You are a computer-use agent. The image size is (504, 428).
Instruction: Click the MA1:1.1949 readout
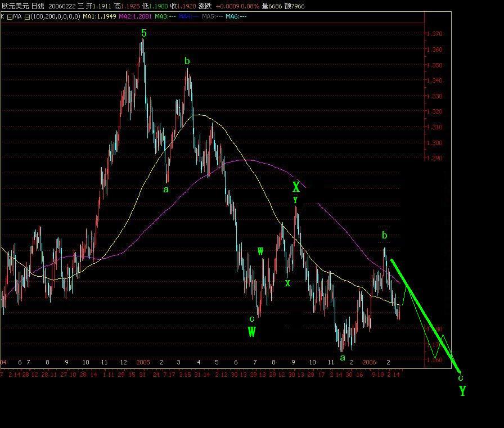pos(100,16)
